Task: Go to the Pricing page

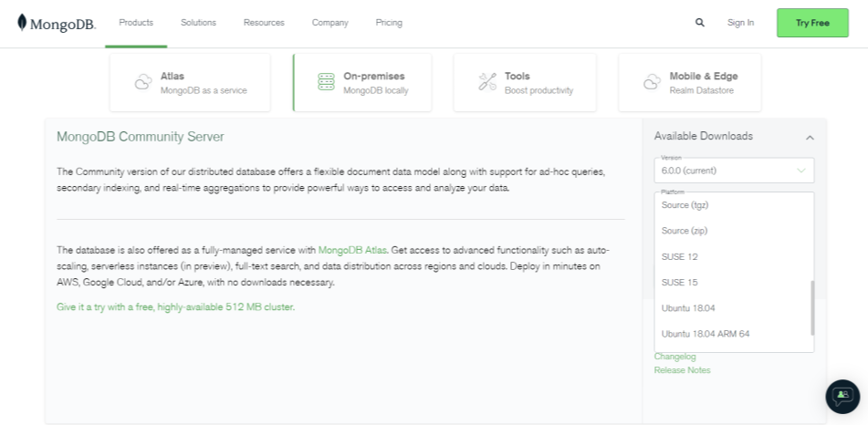Action: point(389,23)
